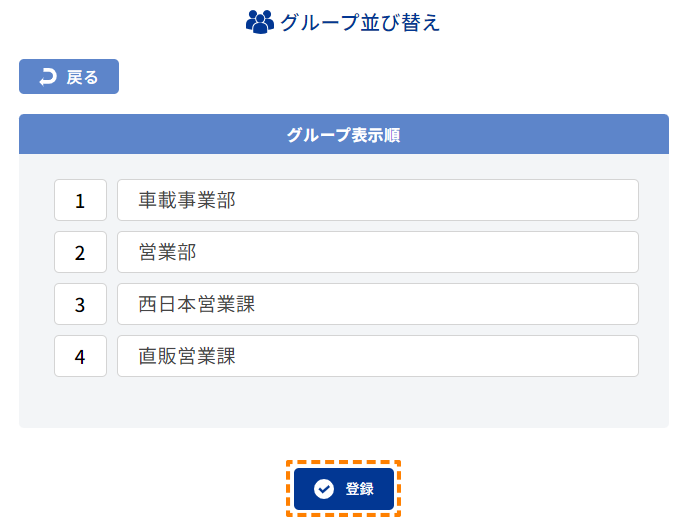This screenshot has width=686, height=525.
Task: Click the 戻る text label
Action: point(82,77)
